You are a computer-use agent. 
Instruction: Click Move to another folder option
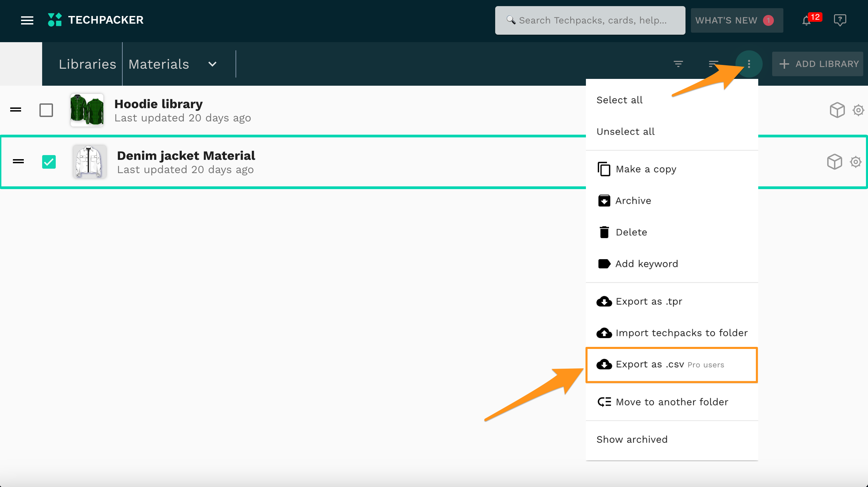[671, 402]
